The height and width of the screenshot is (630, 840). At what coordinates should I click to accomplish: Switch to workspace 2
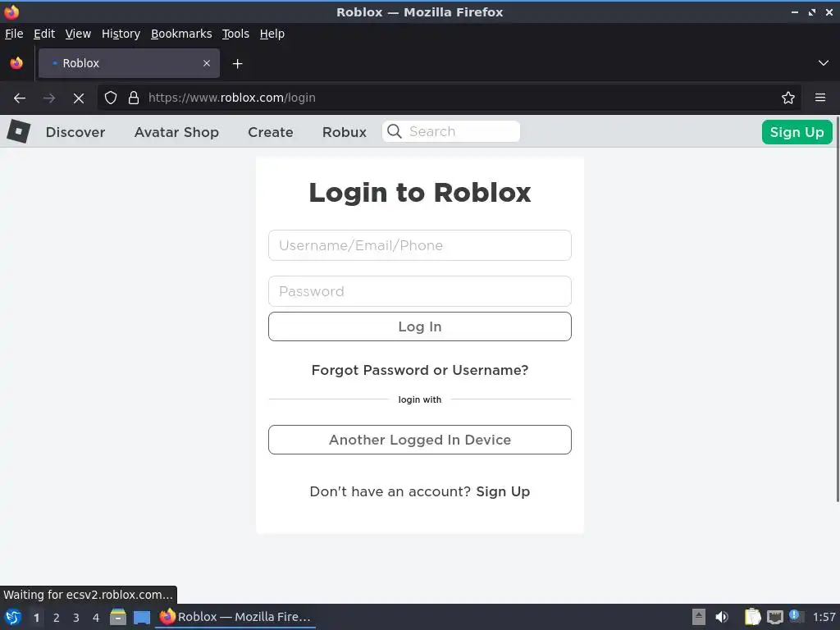[57, 618]
